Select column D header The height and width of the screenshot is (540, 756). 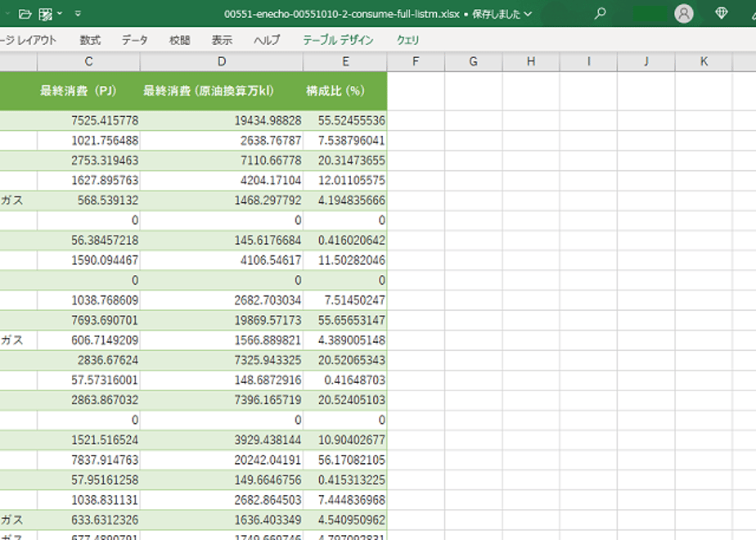click(x=221, y=61)
